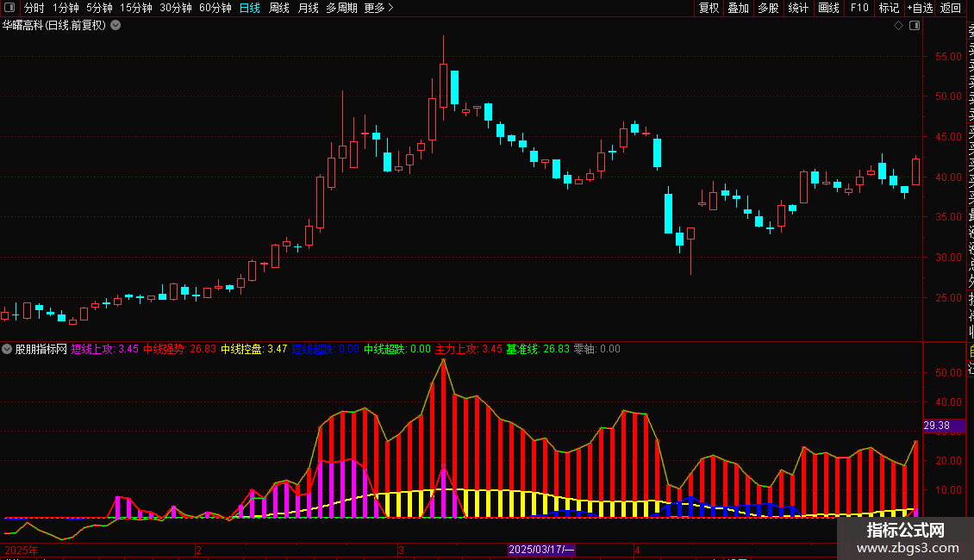
Task: Open the 多周期 multi-period view
Action: 341,8
